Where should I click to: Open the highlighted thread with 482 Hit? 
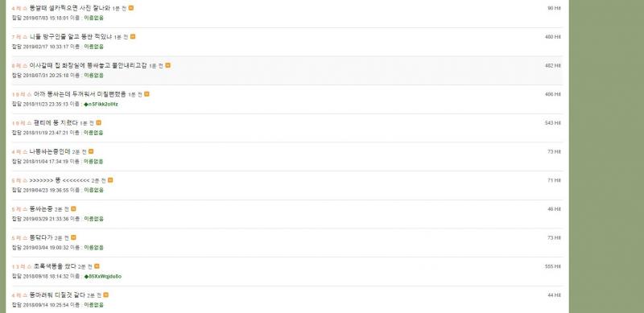tap(88, 65)
